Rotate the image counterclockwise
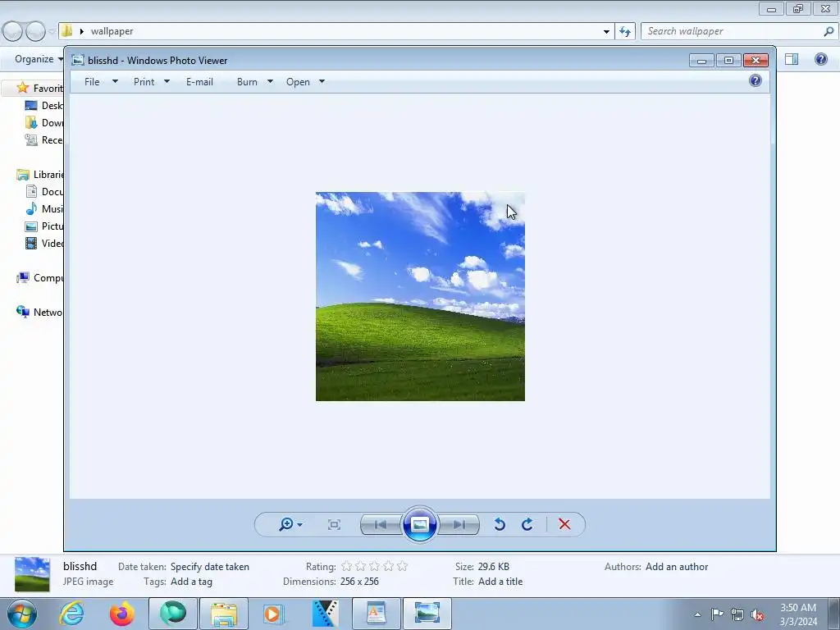The image size is (840, 630). (500, 524)
